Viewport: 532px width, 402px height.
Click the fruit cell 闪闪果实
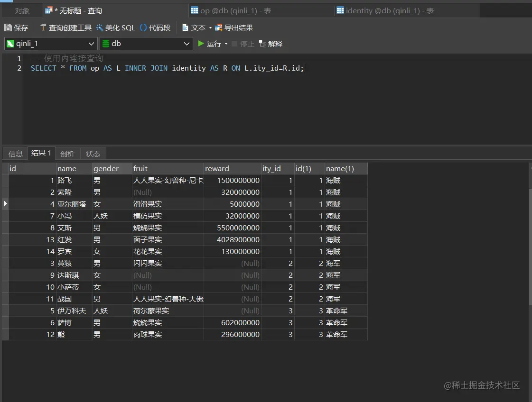pyautogui.click(x=168, y=264)
